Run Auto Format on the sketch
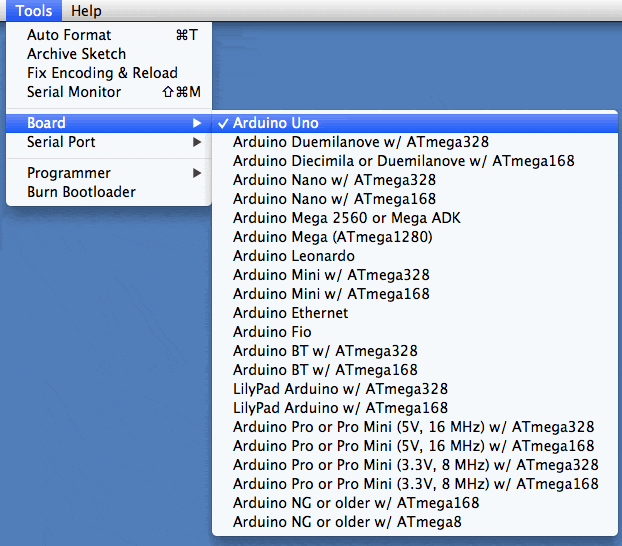Viewport: 622px width, 546px height. [x=109, y=35]
